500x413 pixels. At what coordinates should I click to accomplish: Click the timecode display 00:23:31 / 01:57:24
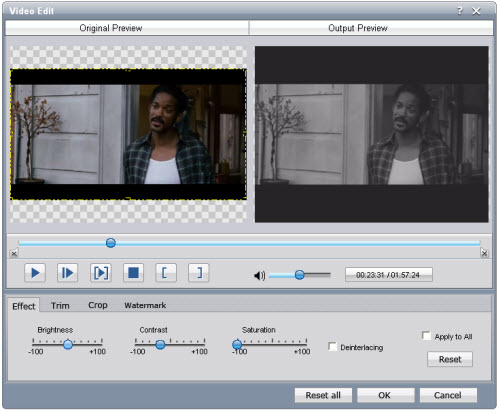coord(389,275)
